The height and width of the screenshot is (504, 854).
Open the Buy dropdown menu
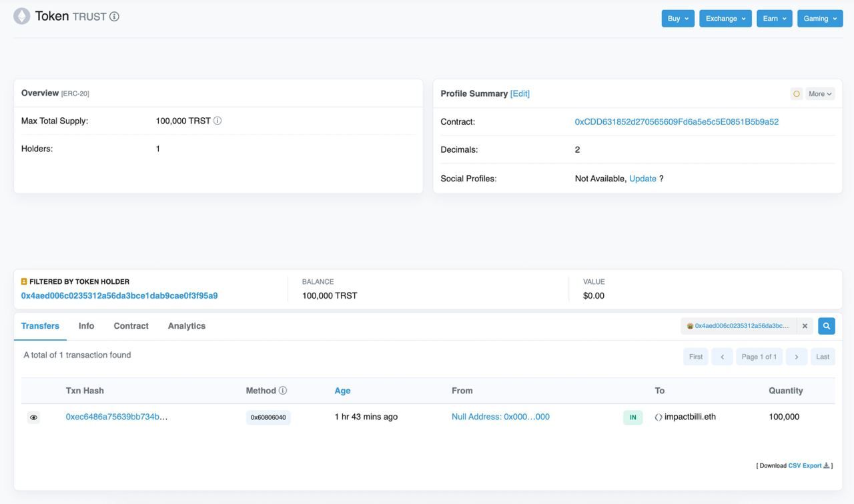[678, 19]
